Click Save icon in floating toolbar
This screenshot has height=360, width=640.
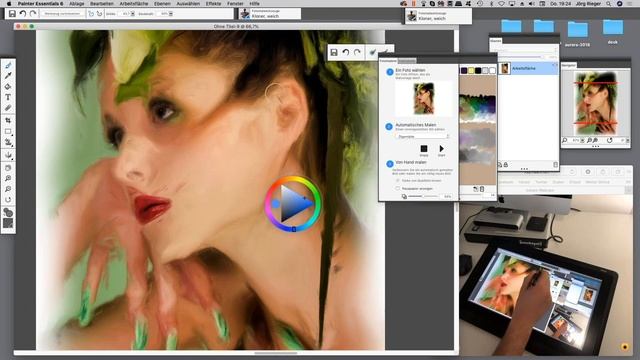click(334, 53)
